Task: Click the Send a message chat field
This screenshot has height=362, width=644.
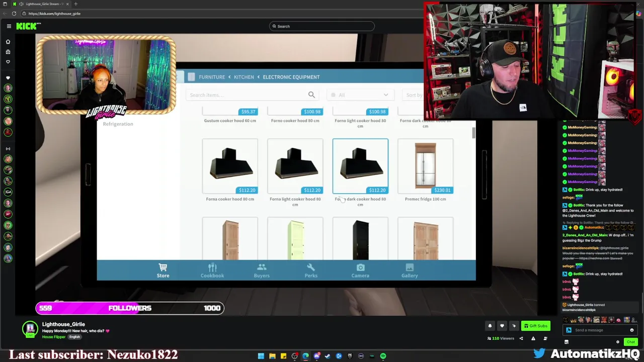Action: tap(600, 330)
